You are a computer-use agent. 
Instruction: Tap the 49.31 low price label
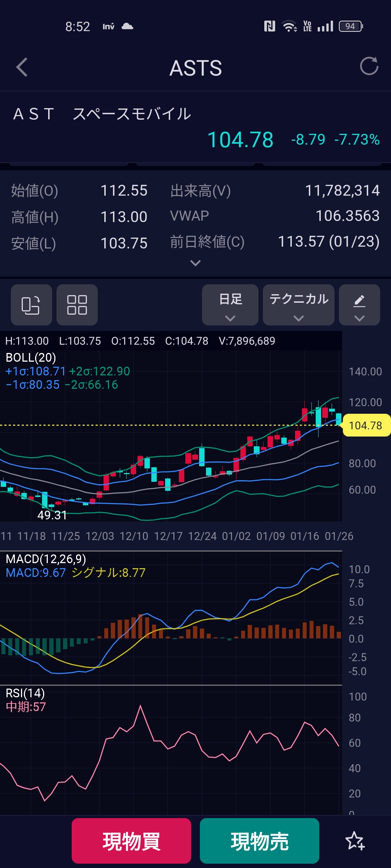pos(52,515)
